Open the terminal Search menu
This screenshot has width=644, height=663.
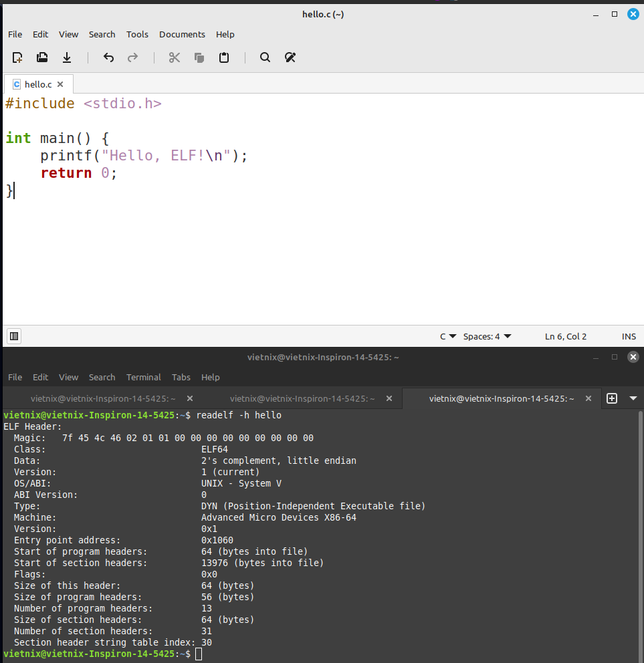102,377
